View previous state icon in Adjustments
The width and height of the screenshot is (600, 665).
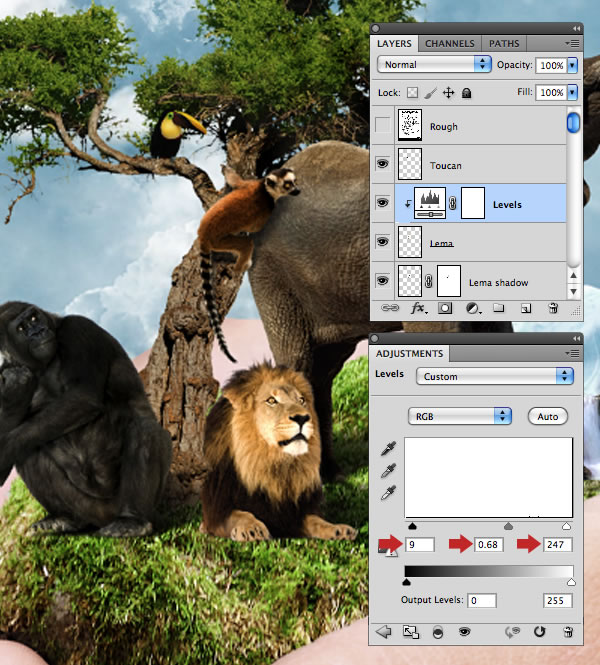[x=512, y=632]
